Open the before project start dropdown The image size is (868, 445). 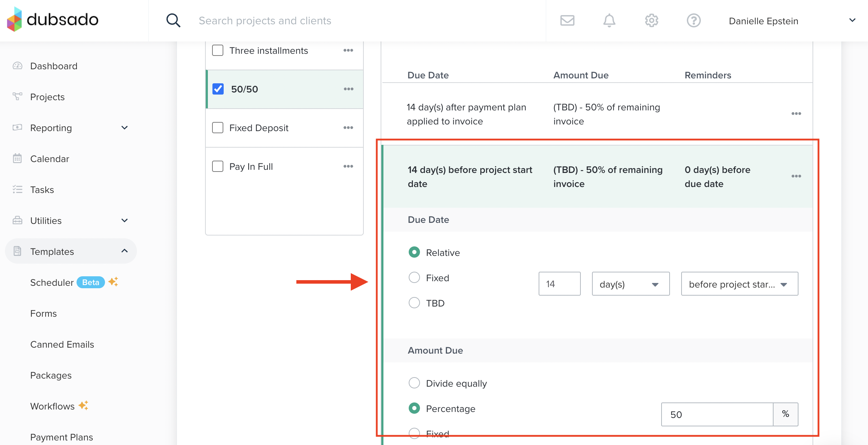pos(739,284)
